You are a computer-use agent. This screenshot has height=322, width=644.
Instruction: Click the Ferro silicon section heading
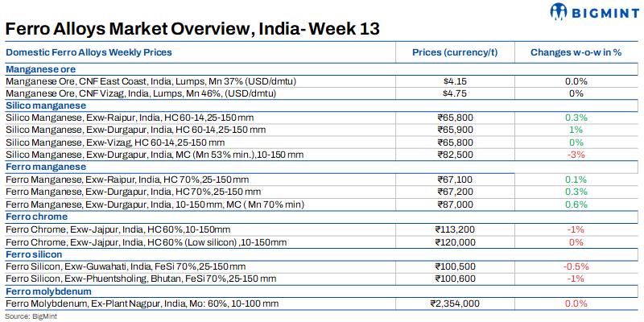[x=36, y=254]
